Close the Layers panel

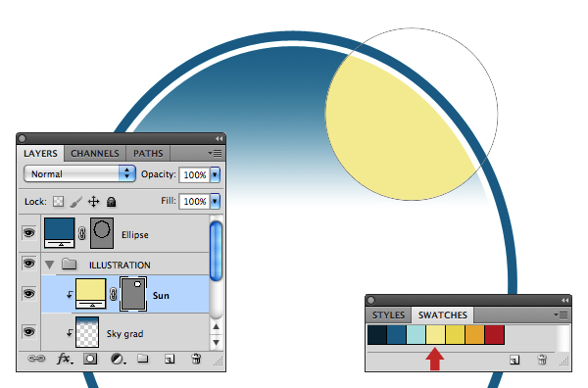(x=23, y=139)
